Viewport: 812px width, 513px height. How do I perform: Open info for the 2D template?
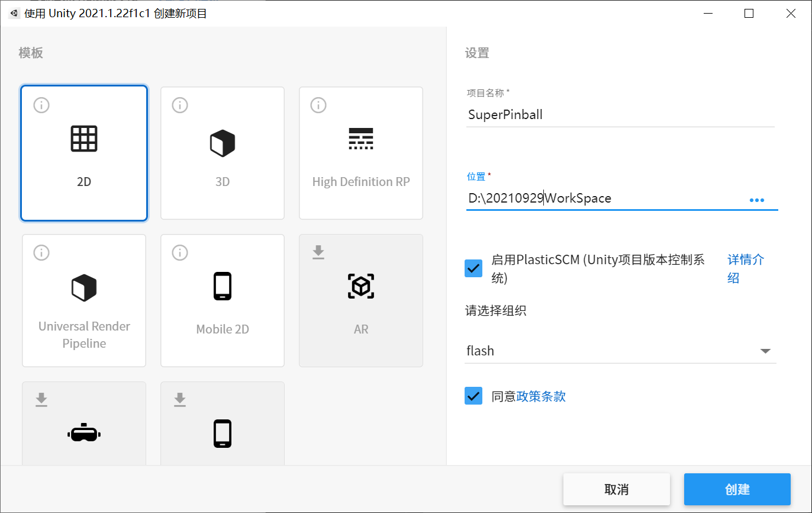pos(41,105)
